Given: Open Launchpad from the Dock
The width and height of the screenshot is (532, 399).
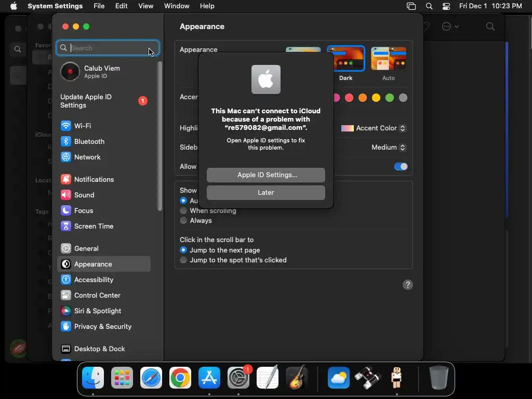Looking at the screenshot, I should click(x=122, y=378).
